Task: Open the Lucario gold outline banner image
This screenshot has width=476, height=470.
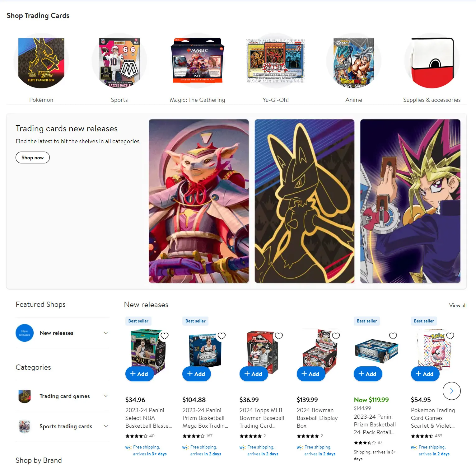Action: click(305, 201)
